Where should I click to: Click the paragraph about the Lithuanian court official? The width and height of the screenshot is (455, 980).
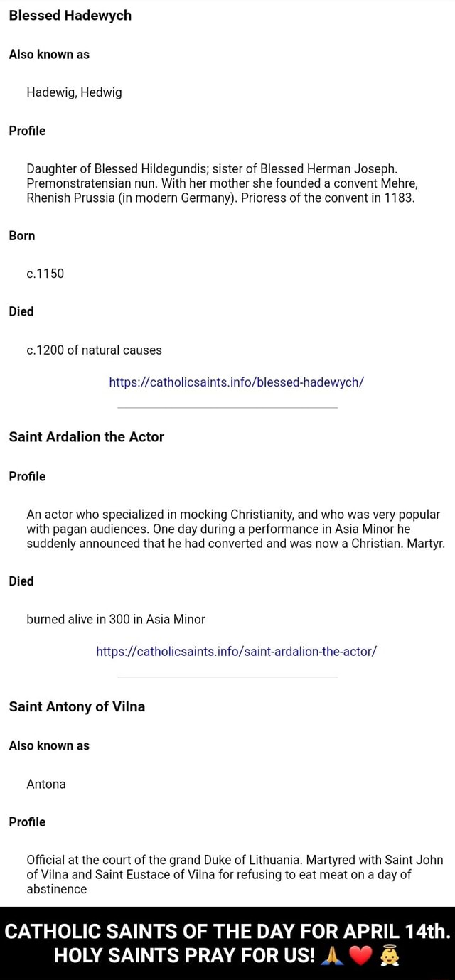(x=235, y=874)
